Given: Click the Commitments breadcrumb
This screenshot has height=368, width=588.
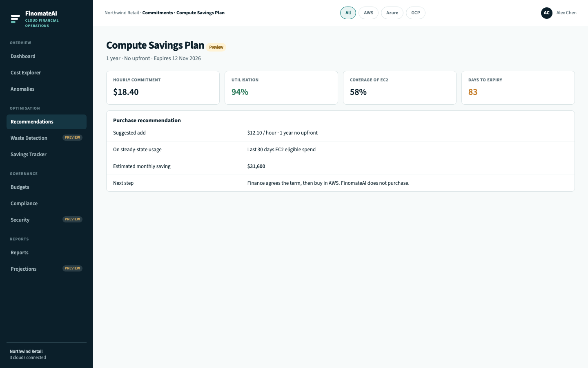Looking at the screenshot, I should 158,13.
